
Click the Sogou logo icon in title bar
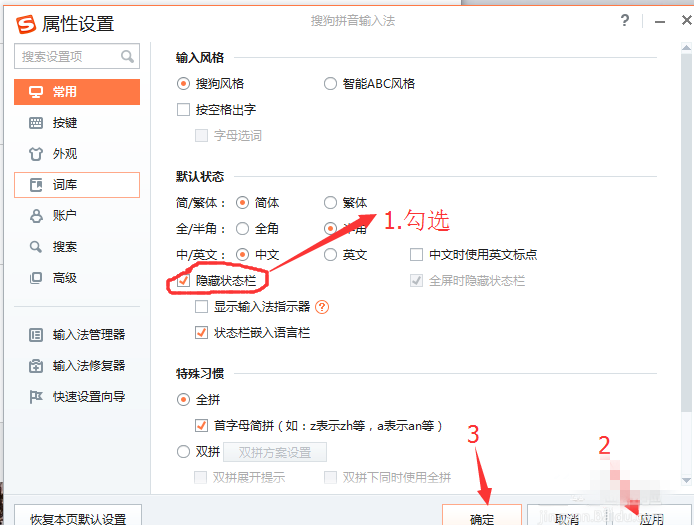(x=26, y=24)
